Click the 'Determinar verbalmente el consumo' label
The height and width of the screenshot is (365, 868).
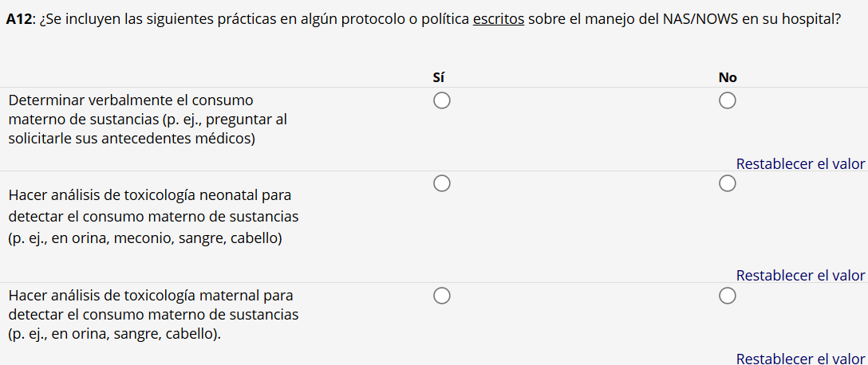(x=130, y=101)
